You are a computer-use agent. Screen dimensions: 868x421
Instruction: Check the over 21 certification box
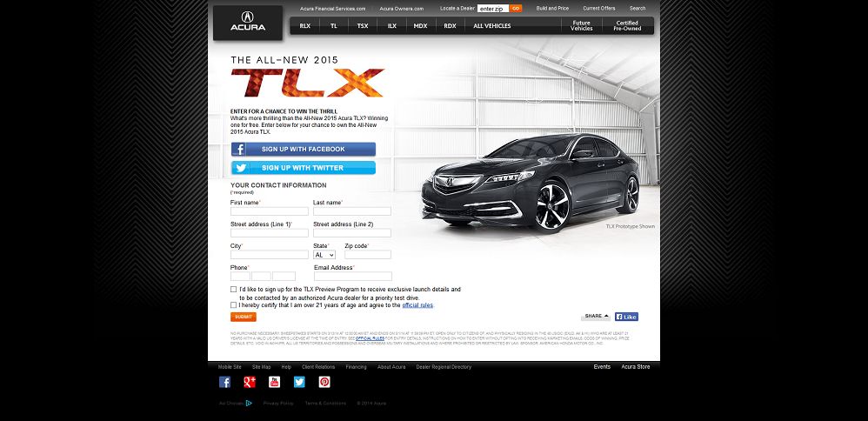[234, 305]
